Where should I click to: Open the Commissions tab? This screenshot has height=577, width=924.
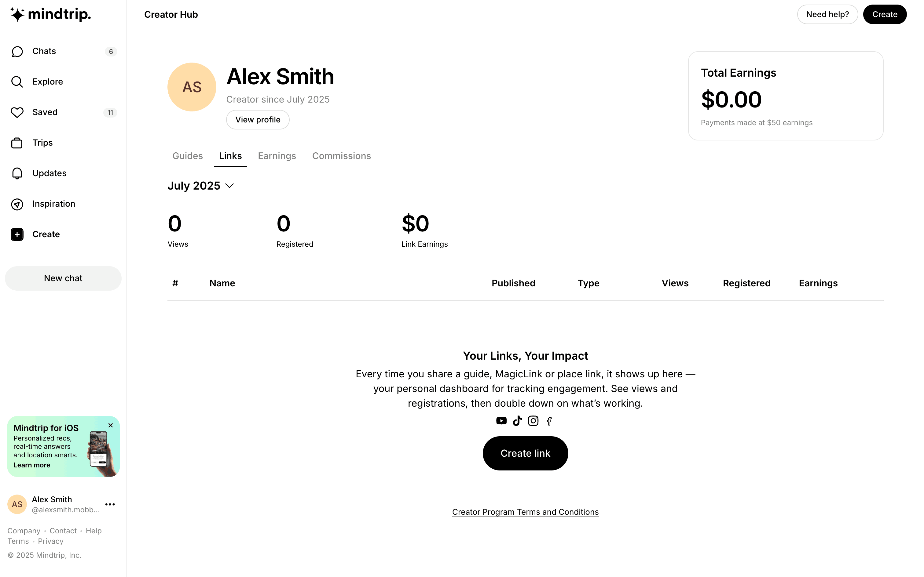[x=341, y=156]
